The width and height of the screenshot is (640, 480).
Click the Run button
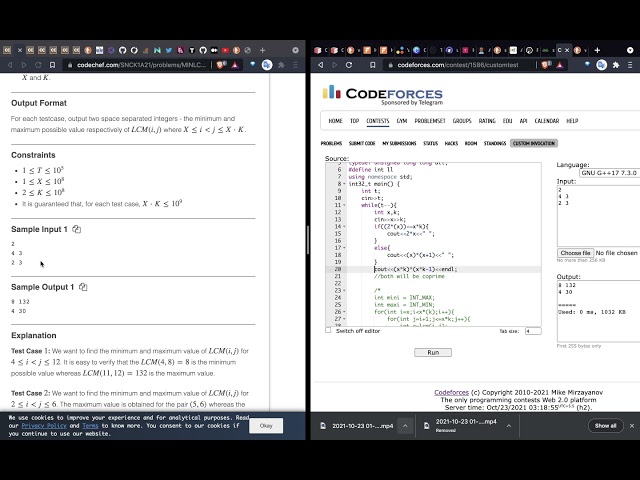click(x=433, y=352)
